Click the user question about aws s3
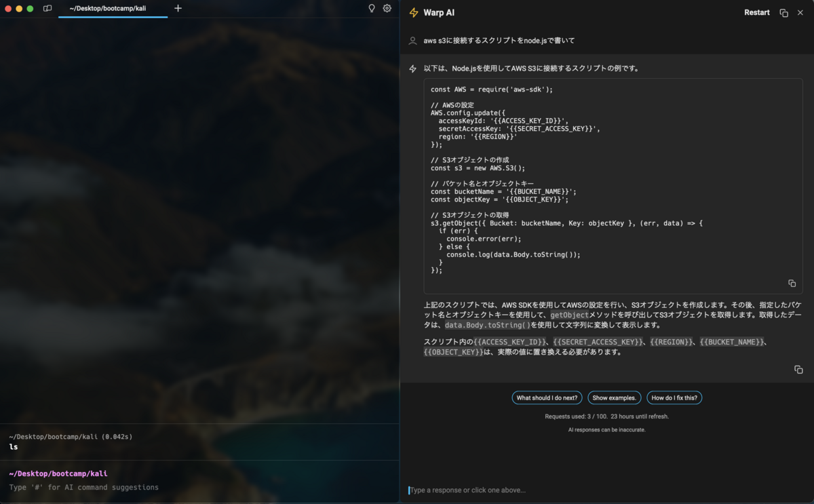 tap(499, 41)
